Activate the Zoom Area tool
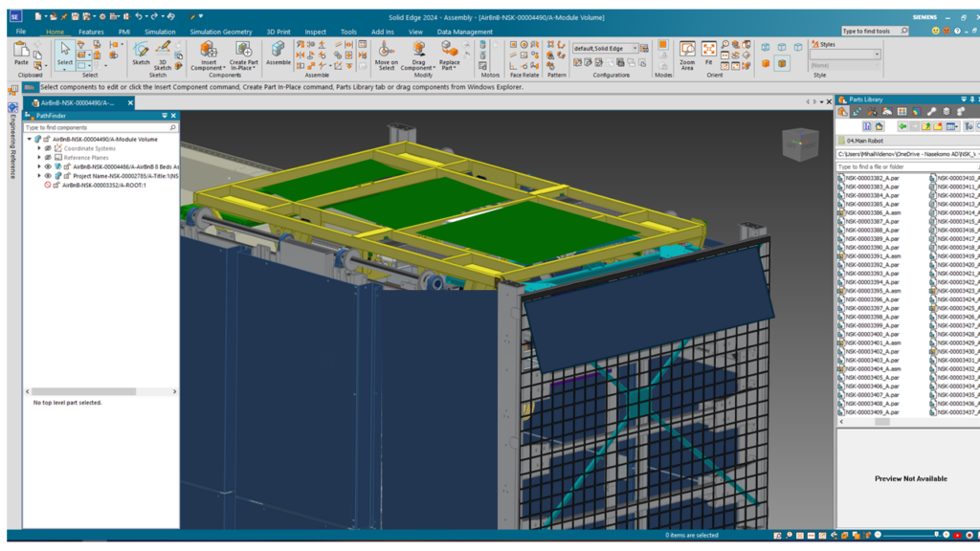This screenshot has width=980, height=551. 687,53
